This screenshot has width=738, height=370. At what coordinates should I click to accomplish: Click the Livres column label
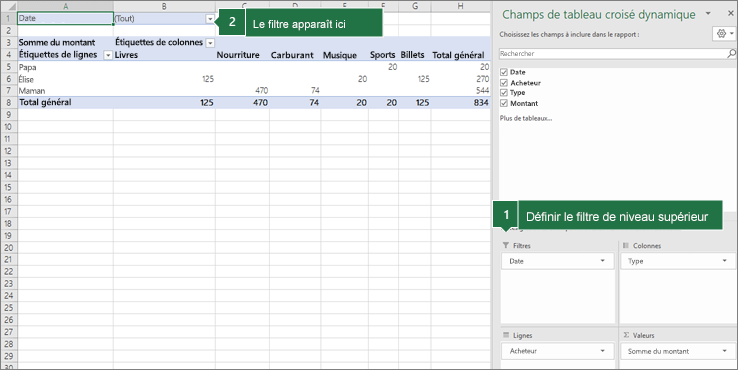tap(126, 55)
